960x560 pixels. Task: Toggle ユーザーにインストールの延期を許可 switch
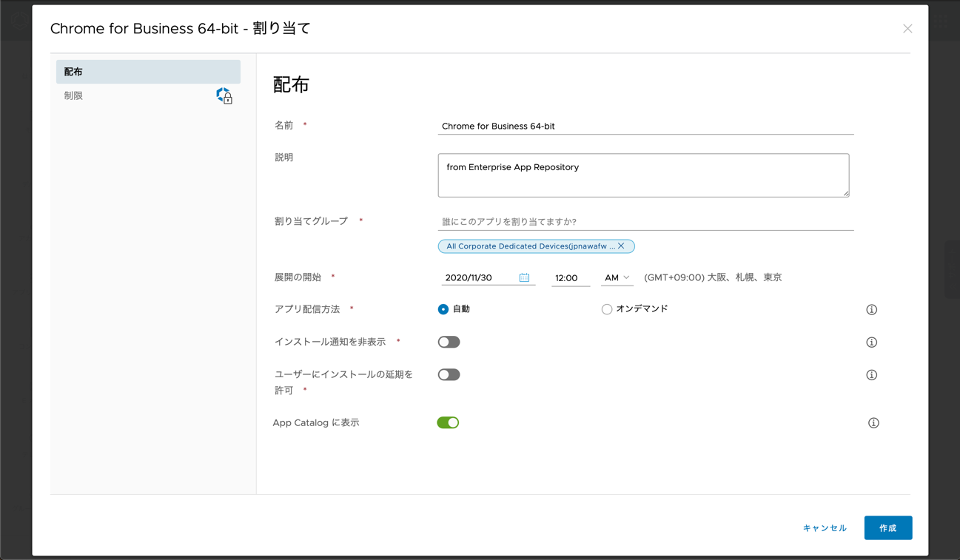point(449,374)
